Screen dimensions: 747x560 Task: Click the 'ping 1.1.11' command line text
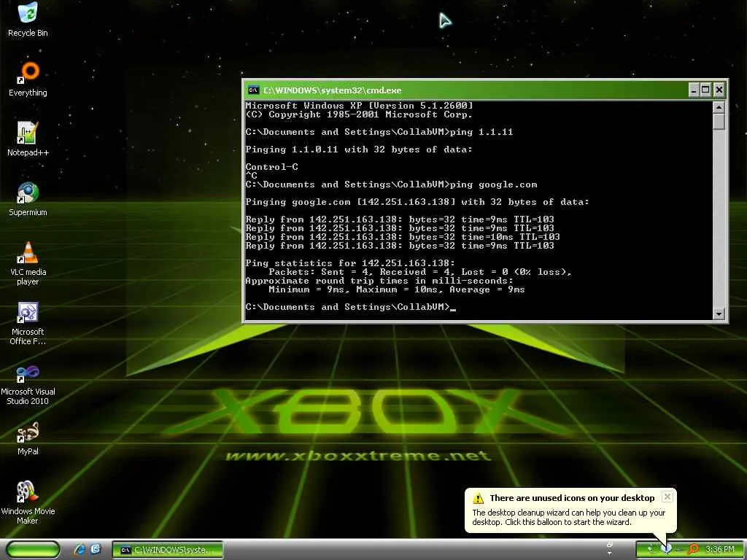[x=481, y=132]
